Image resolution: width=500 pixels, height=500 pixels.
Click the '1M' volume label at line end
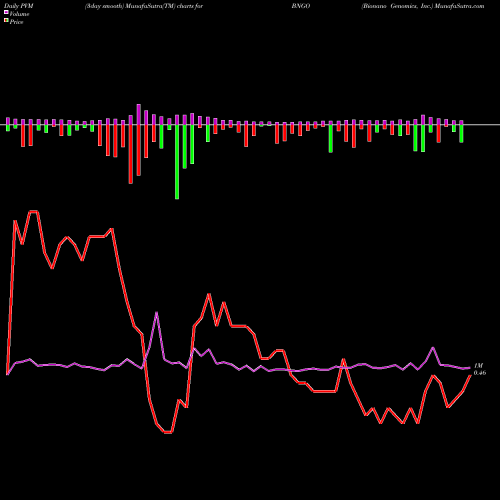479,366
